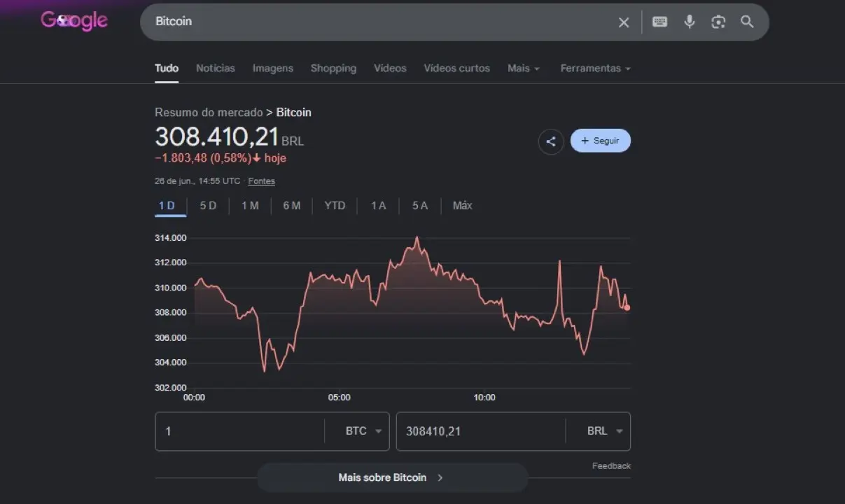Click the 26 de jun., 14:55 UTC timestamp
Screen dimensions: 845x504
197,181
